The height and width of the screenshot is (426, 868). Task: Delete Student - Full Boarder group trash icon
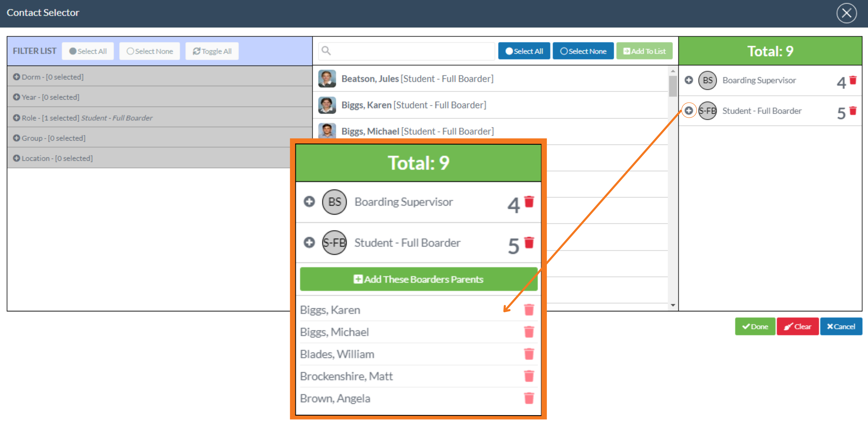853,111
